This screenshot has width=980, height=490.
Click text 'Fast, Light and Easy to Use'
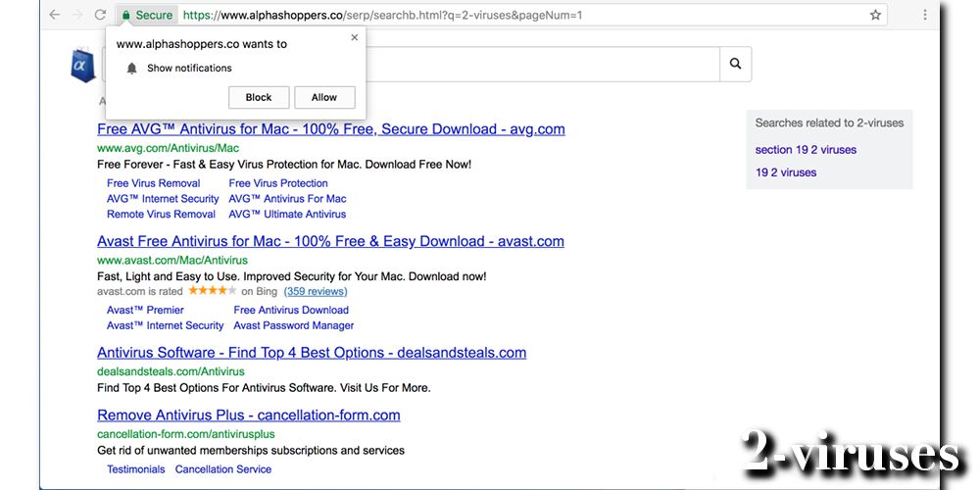(x=169, y=276)
